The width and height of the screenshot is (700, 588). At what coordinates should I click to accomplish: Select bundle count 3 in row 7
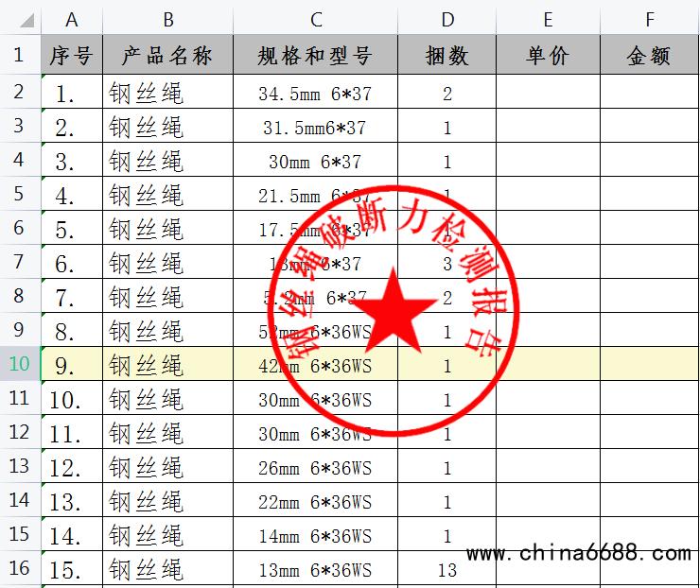[446, 262]
